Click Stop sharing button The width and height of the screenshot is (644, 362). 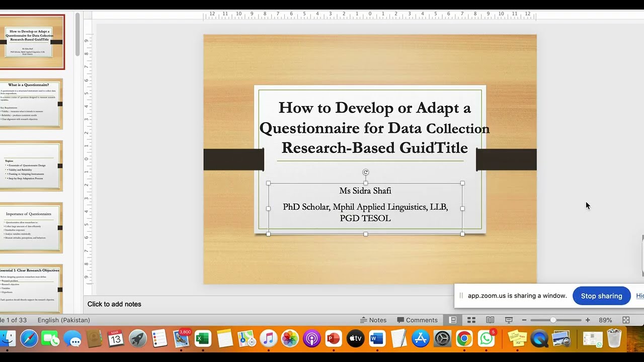coord(601,296)
